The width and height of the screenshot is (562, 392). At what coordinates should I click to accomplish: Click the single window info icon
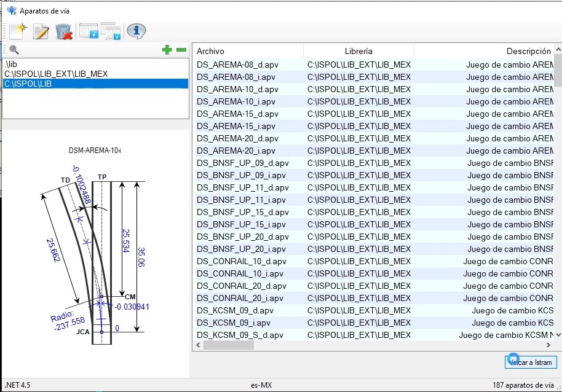[x=89, y=31]
